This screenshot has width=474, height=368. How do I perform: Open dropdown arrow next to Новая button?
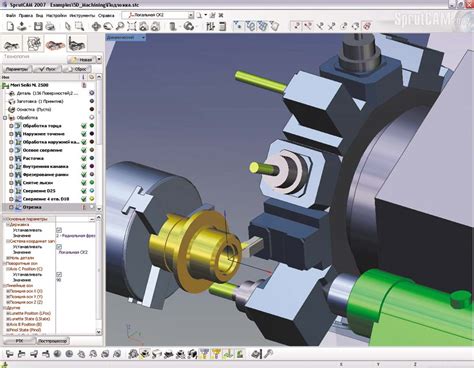(99, 59)
